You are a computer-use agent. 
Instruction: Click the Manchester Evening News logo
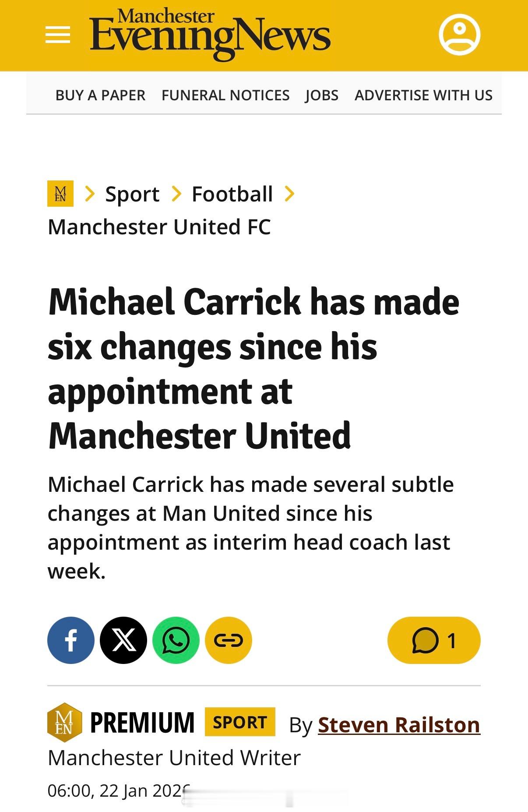(210, 35)
